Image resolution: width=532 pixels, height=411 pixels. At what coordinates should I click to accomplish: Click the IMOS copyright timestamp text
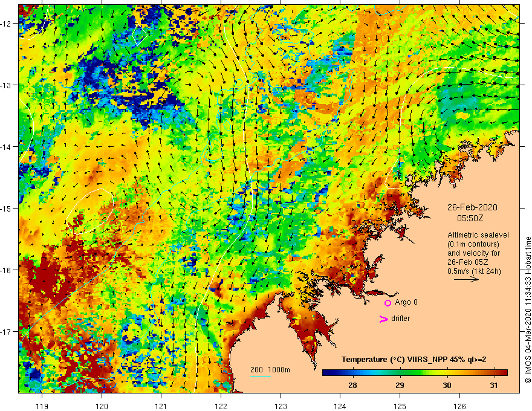(528, 310)
